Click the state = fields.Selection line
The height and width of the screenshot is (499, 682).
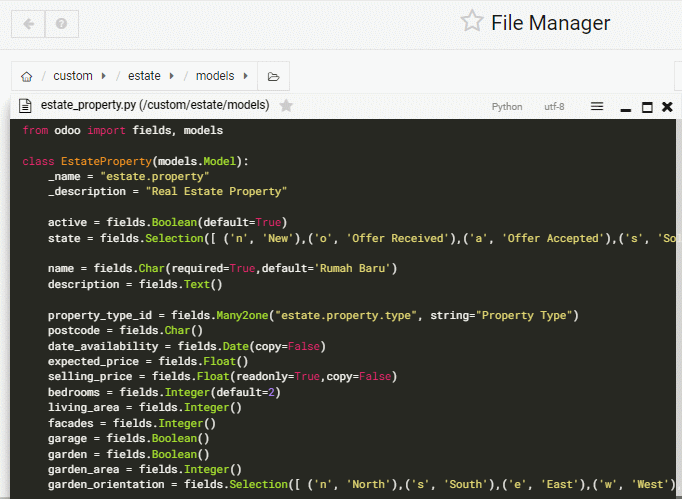point(362,238)
